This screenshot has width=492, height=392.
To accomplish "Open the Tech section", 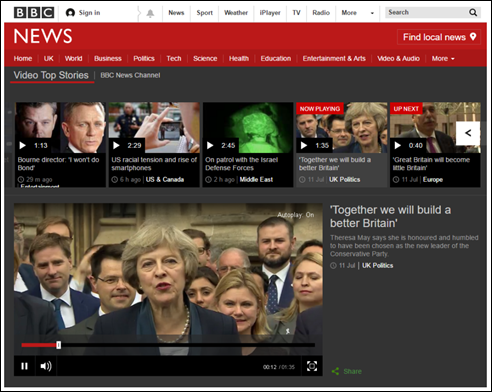I will [x=174, y=59].
